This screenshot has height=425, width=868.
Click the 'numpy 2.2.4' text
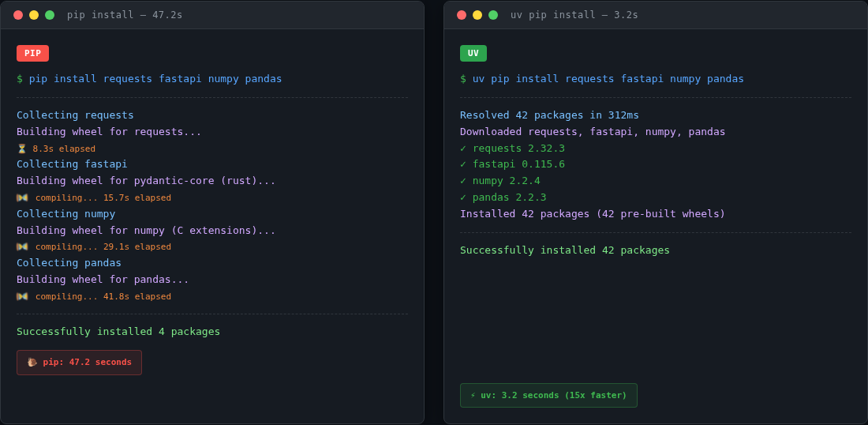pyautogui.click(x=507, y=181)
